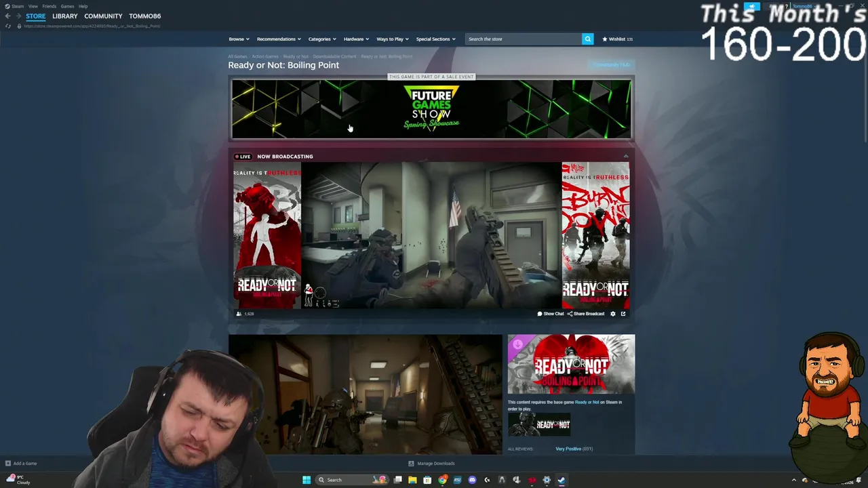
Task: Reload the store page with refresh icon
Action: (x=7, y=26)
